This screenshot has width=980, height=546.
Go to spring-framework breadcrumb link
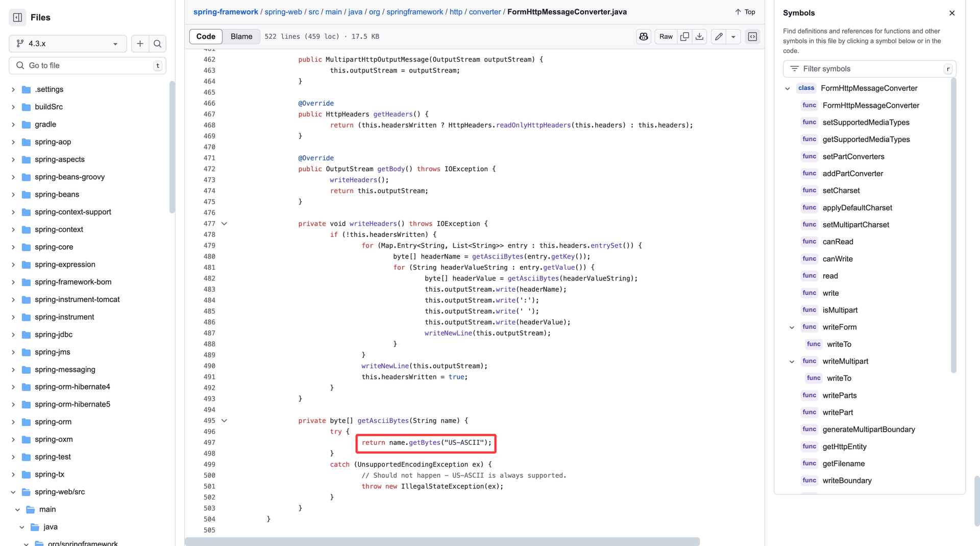point(226,12)
